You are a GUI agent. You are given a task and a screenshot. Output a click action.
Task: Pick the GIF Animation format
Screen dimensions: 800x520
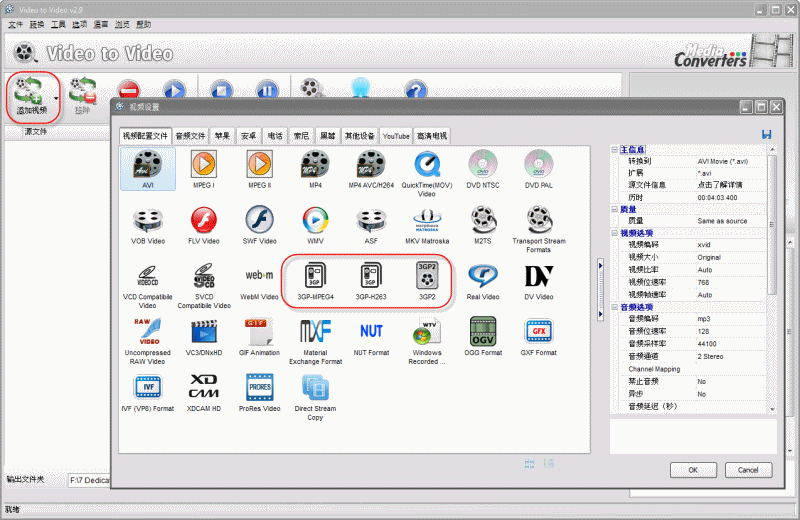(259, 337)
